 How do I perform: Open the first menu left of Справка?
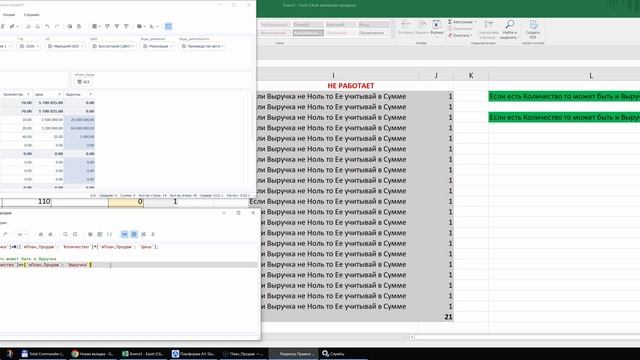pyautogui.click(x=9, y=15)
